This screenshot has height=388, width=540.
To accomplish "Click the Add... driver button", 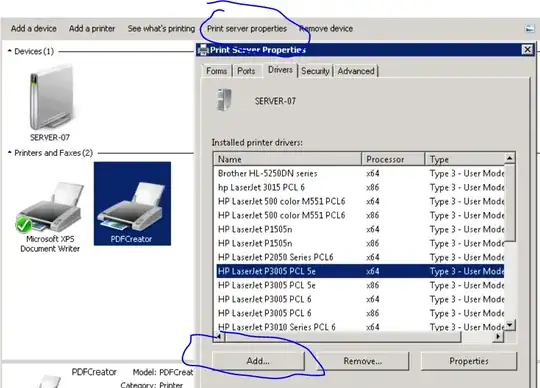I will pos(258,361).
